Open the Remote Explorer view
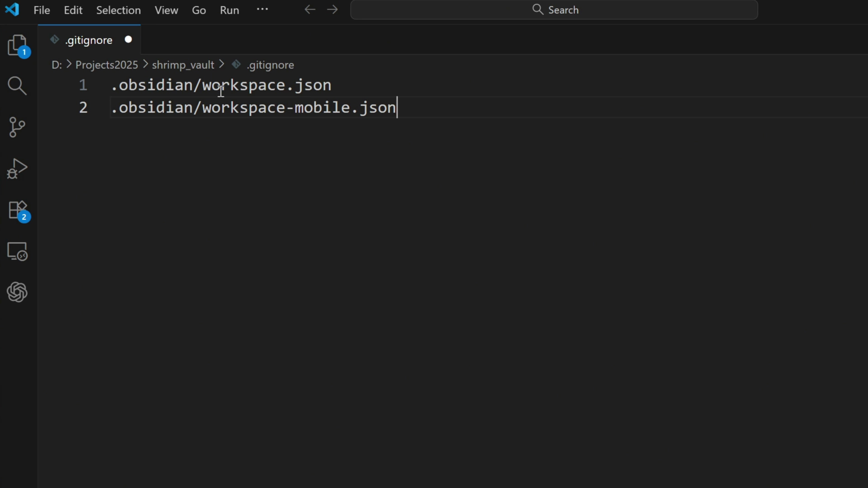Screen dimensions: 868x488 click(17, 251)
